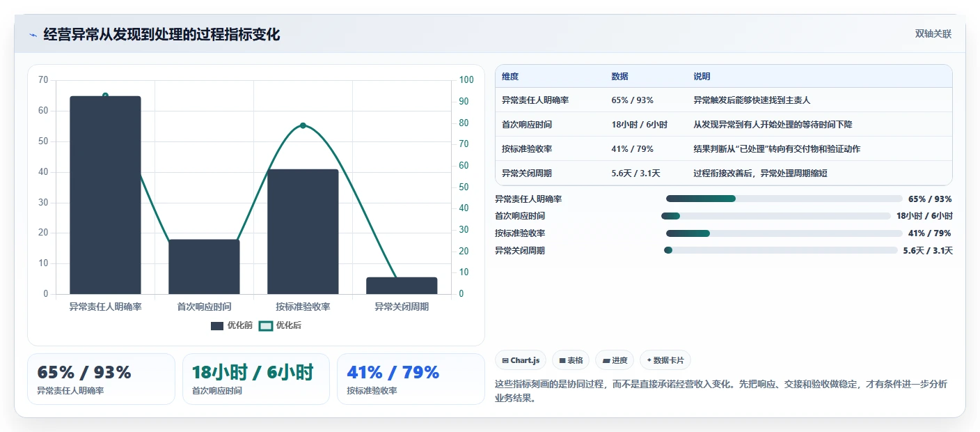Click the 异常关闭周期 dark bar in chart
Image resolution: width=980 pixels, height=432 pixels.
point(402,286)
